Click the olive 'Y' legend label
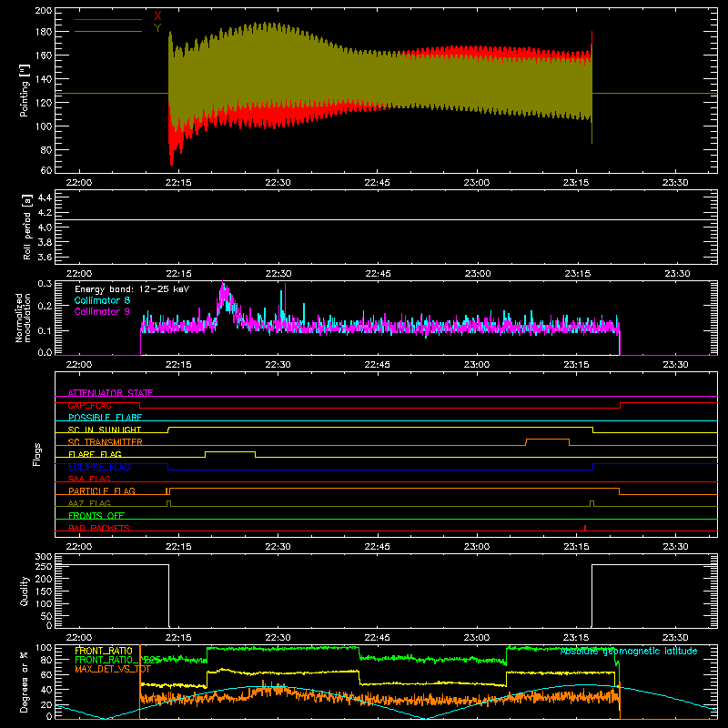728x728 pixels. pos(157,28)
